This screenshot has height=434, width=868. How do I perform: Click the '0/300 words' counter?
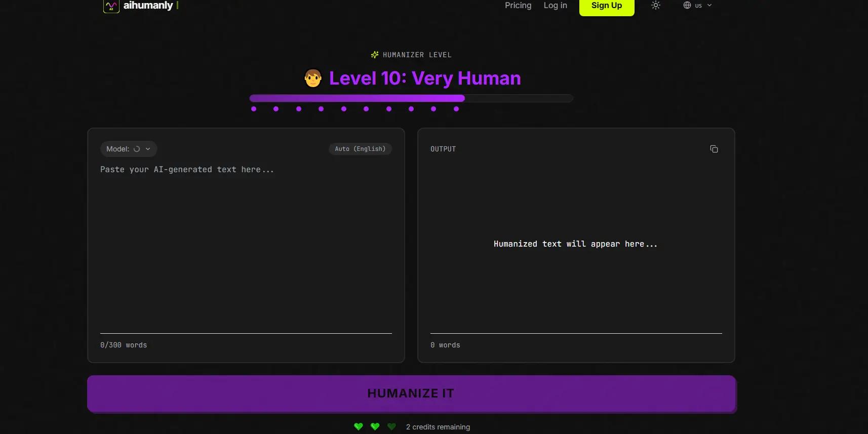[124, 345]
